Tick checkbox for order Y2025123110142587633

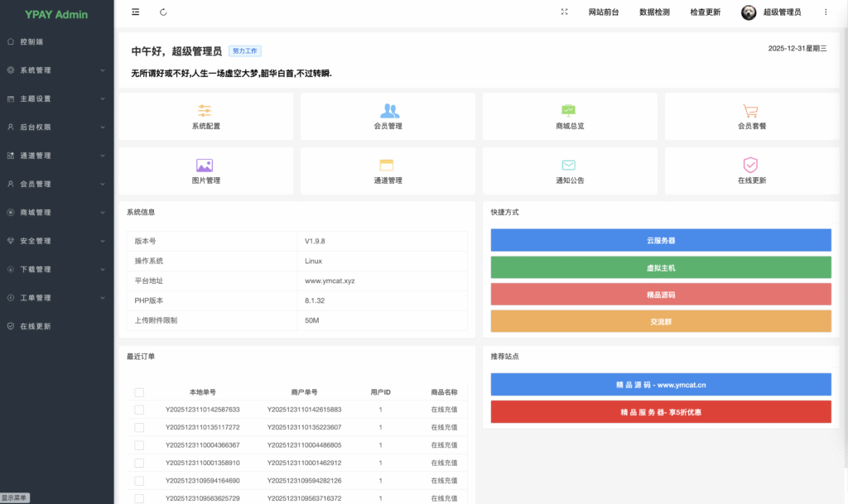(x=139, y=410)
